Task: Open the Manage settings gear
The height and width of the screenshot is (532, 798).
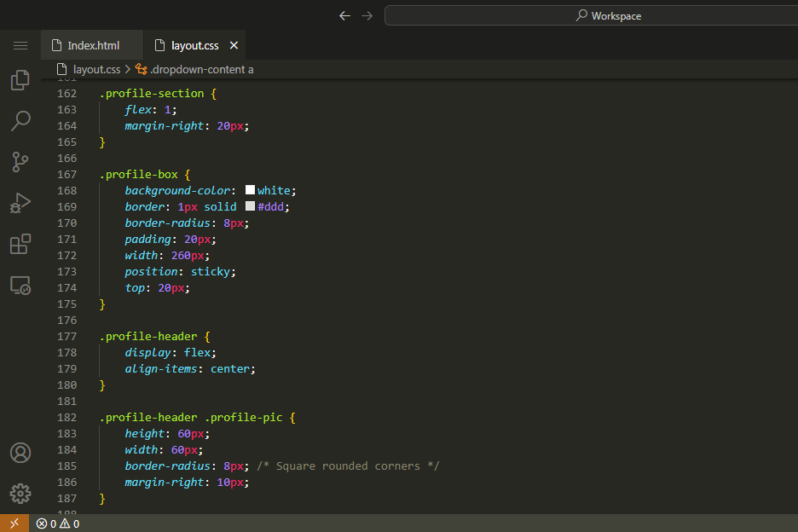Action: coord(20,494)
